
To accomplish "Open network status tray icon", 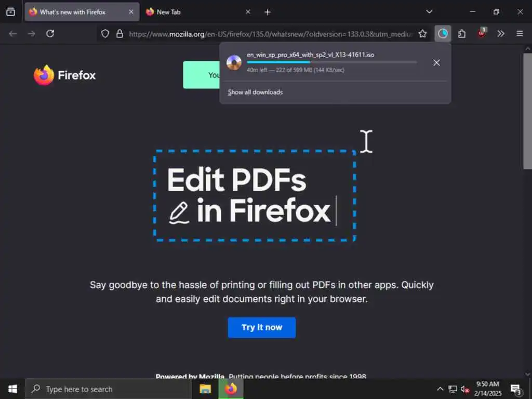I will (x=453, y=389).
